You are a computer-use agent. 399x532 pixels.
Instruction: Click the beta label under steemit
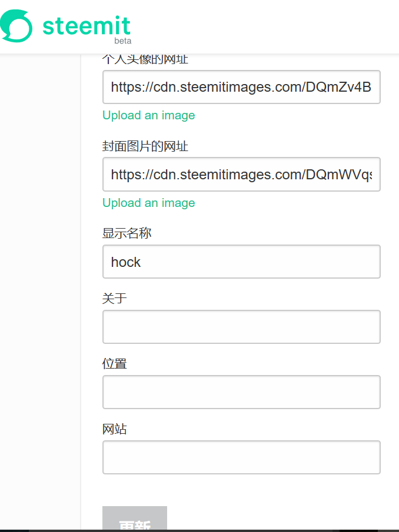pyautogui.click(x=122, y=41)
